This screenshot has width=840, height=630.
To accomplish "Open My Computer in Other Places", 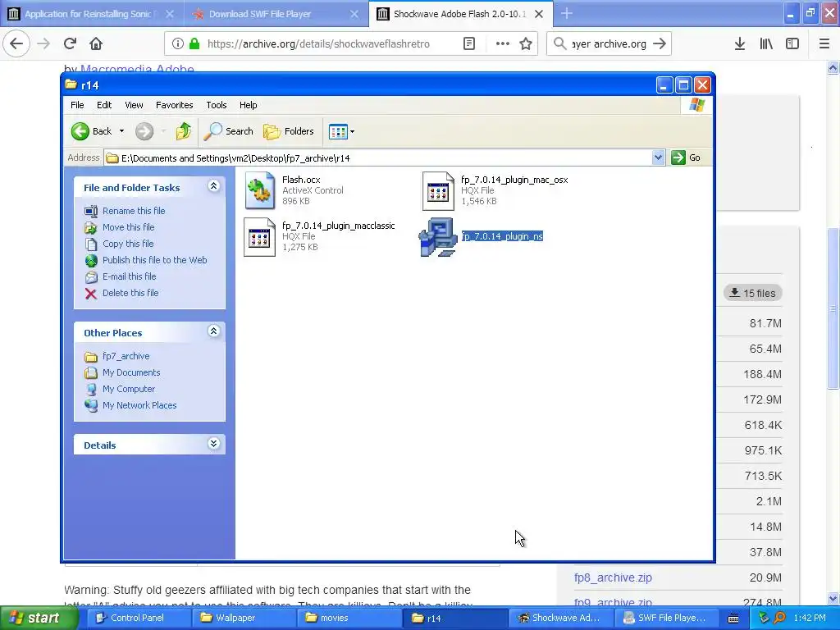I will point(129,389).
